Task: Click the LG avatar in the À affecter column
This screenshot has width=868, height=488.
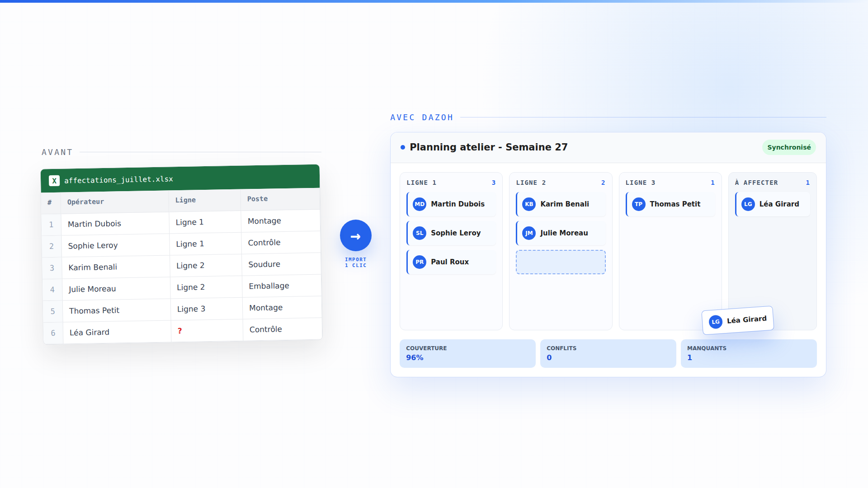Action: coord(748,204)
